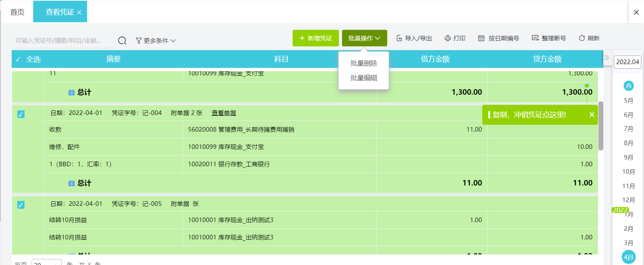Select batch delete (批量删除) menu item
The image size is (644, 265).
click(x=363, y=63)
